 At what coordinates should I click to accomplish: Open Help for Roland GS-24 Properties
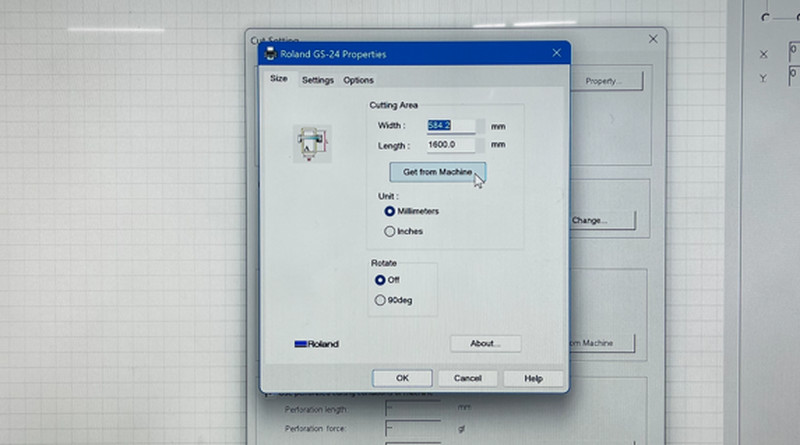point(533,378)
